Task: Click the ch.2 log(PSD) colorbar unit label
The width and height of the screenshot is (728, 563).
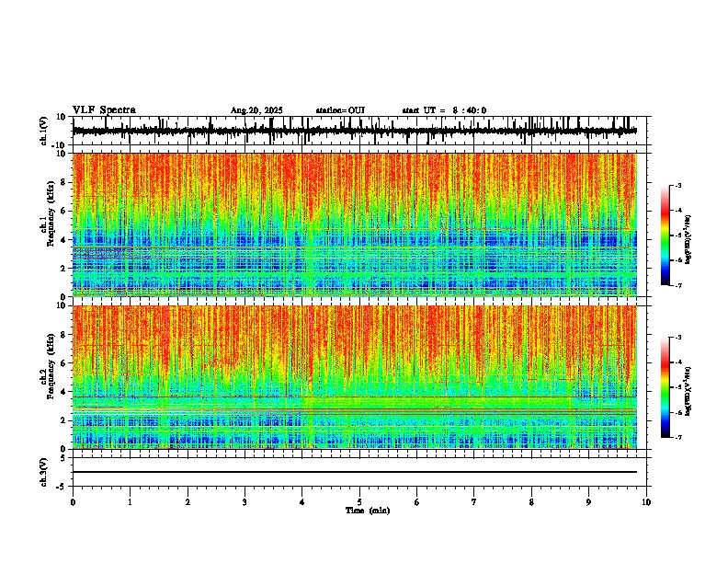Action: click(x=688, y=392)
